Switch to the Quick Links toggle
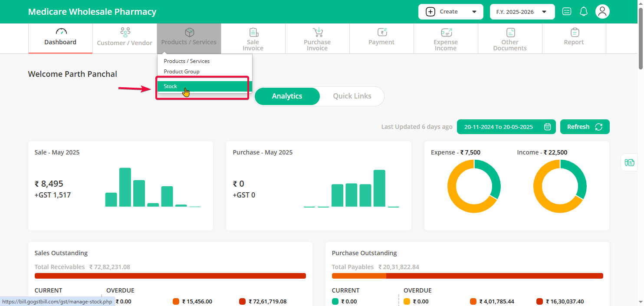The image size is (644, 306). [x=352, y=96]
